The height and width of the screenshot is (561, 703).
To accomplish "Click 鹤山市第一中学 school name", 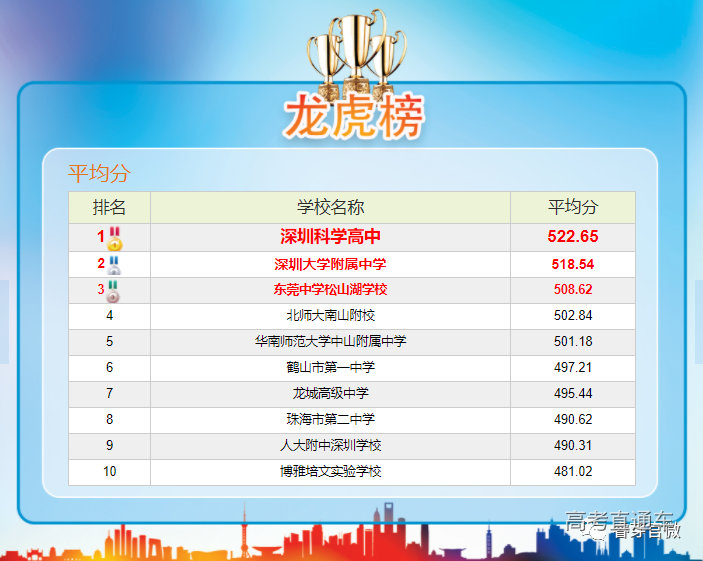I will pos(330,367).
